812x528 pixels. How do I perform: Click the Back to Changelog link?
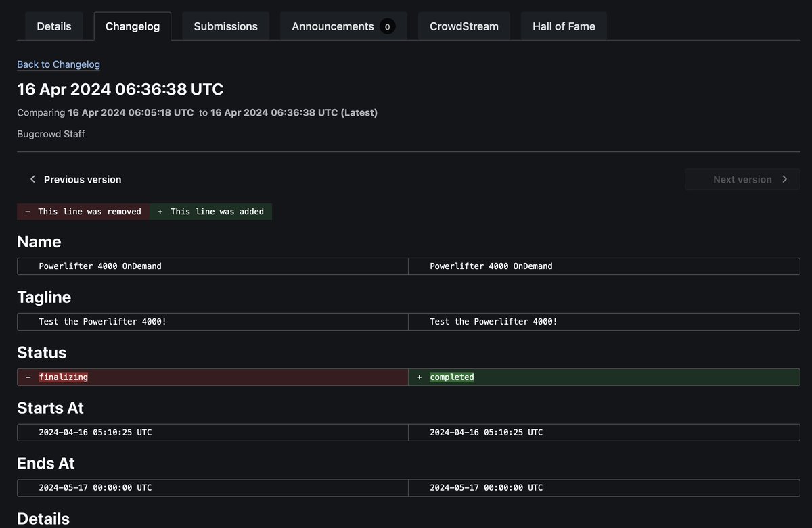58,64
